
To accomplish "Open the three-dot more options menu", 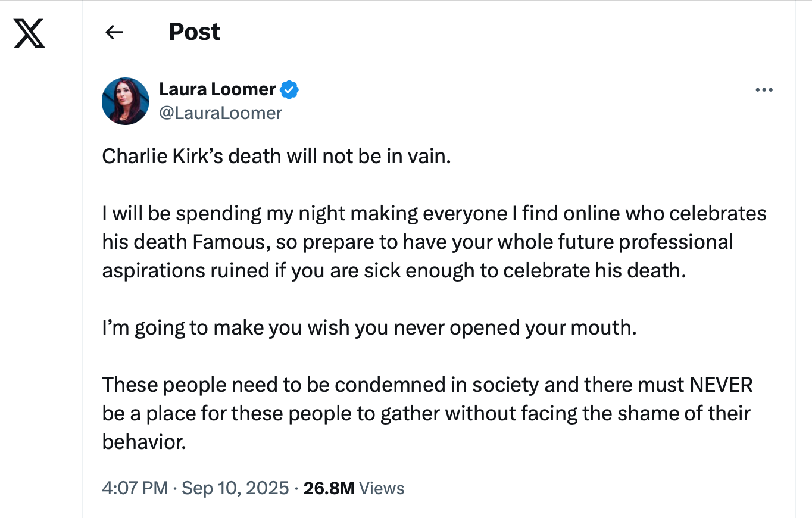I will coord(763,90).
